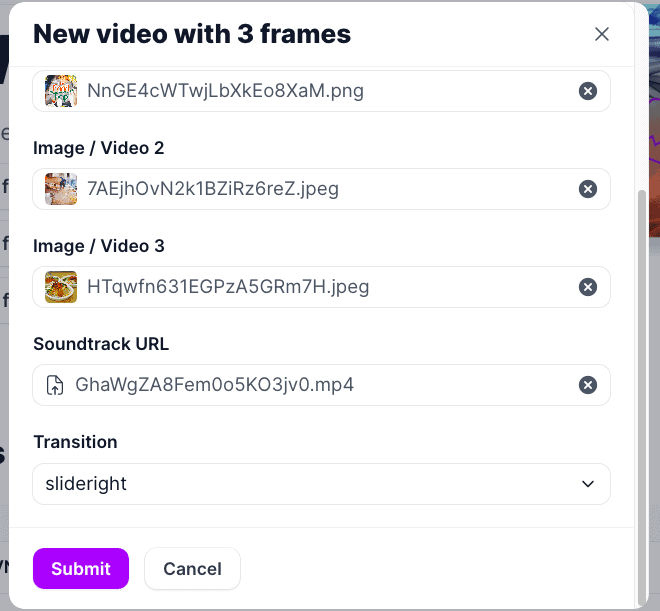Click the "Image / Video 2" label

point(98,148)
